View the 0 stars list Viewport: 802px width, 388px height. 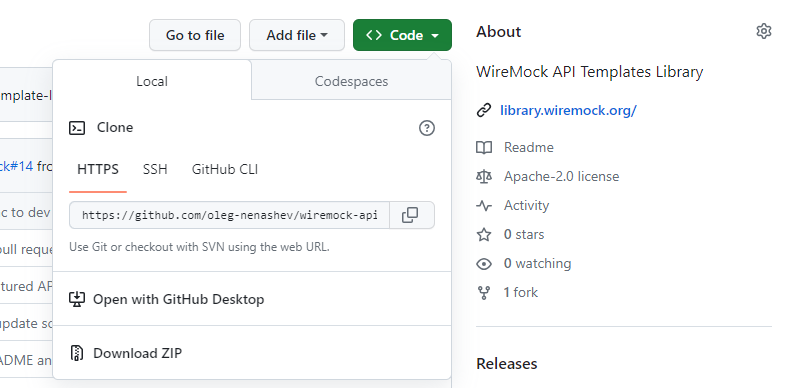pos(524,235)
